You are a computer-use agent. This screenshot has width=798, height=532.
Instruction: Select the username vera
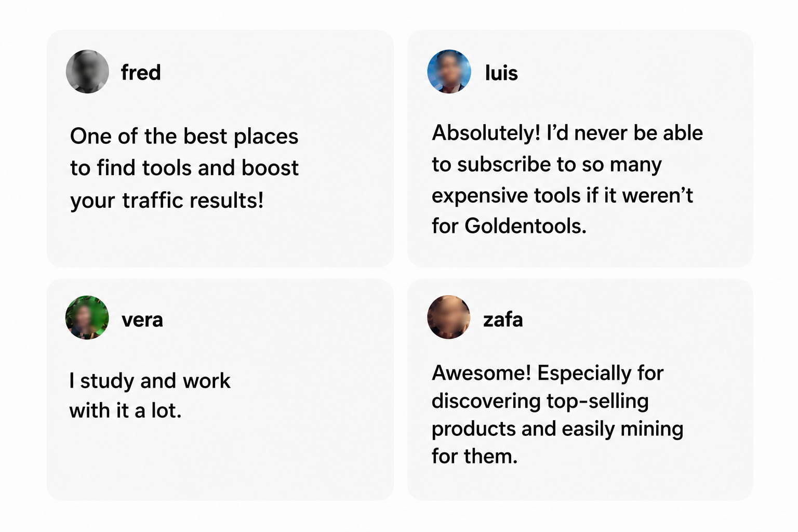point(142,320)
